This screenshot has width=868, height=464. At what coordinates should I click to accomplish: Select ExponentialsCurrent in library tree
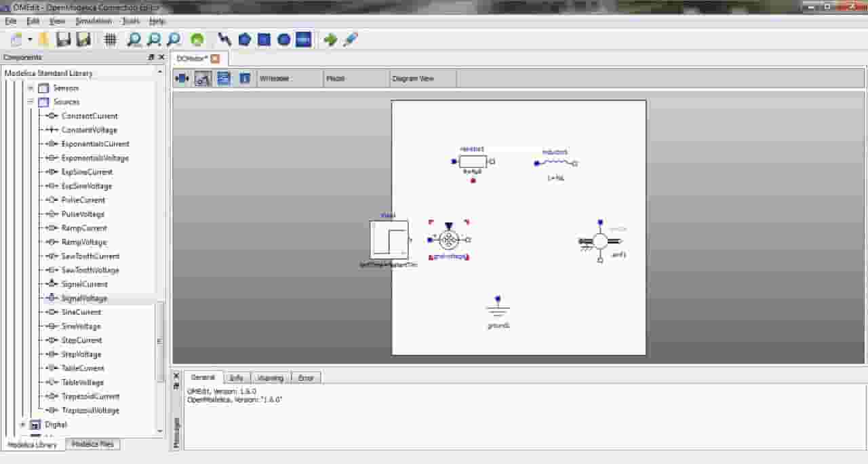click(x=95, y=144)
